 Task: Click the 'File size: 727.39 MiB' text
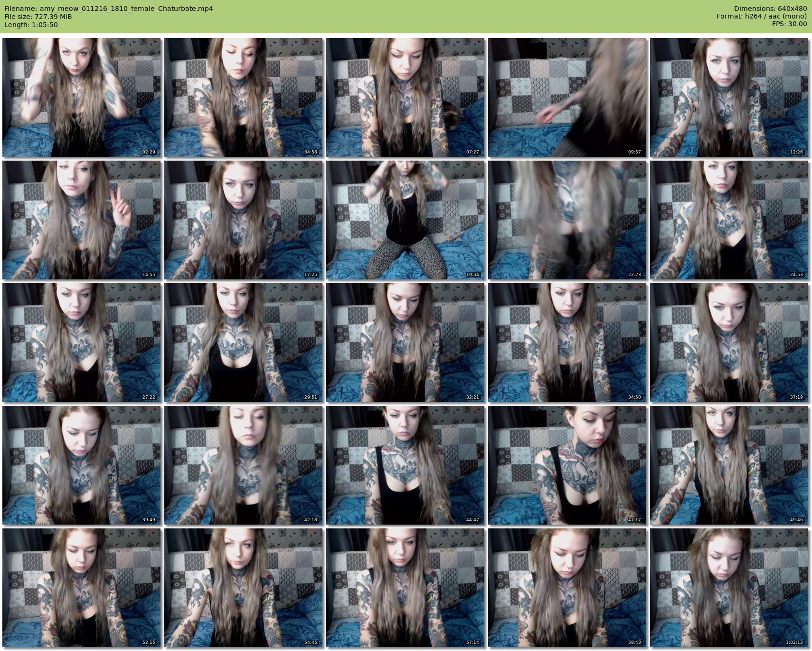pyautogui.click(x=38, y=17)
